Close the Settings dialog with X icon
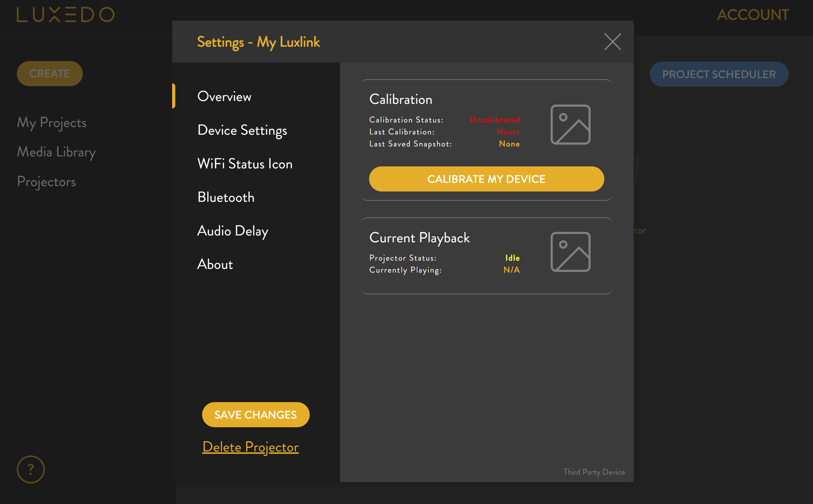 [612, 42]
